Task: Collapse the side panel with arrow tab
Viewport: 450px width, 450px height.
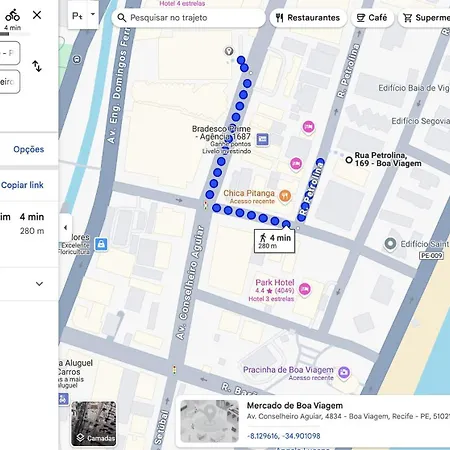Action: tap(65, 228)
